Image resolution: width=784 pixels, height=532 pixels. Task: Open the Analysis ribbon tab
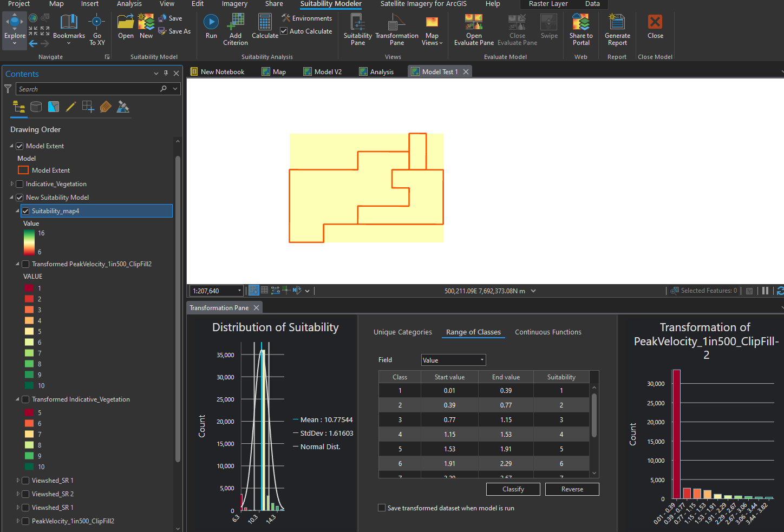tap(129, 4)
